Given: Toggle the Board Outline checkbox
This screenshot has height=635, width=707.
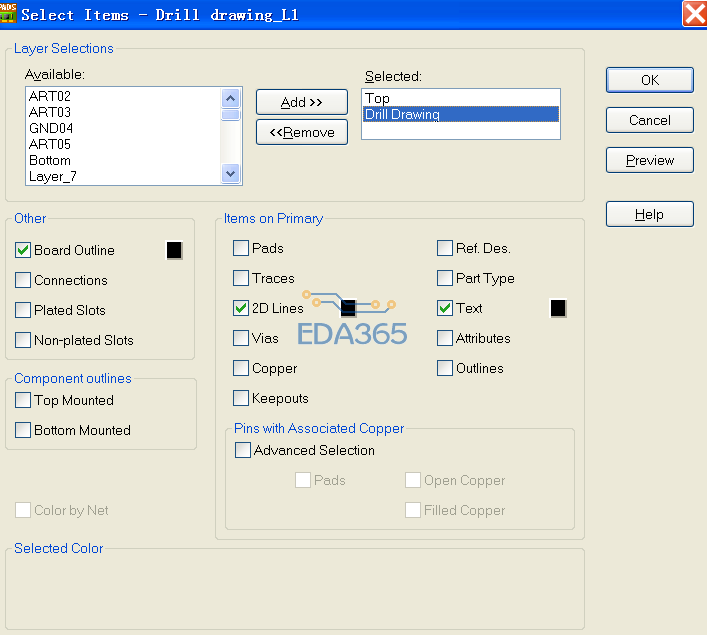Looking at the screenshot, I should (x=23, y=250).
